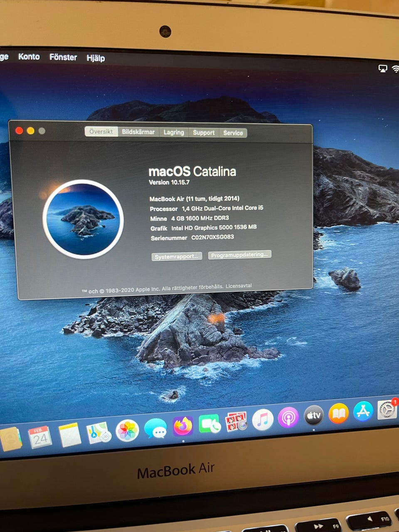Screen dimensions: 399x532
Task: Open the Service tab
Action: point(233,133)
